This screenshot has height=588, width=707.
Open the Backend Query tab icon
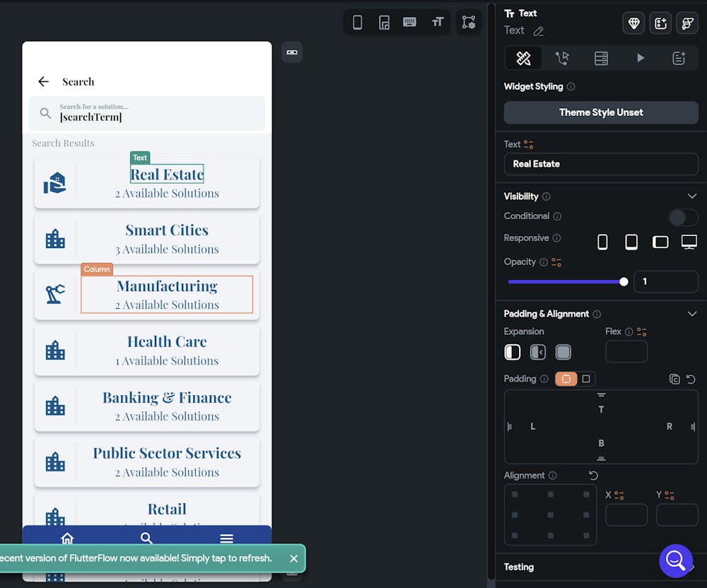tap(601, 58)
